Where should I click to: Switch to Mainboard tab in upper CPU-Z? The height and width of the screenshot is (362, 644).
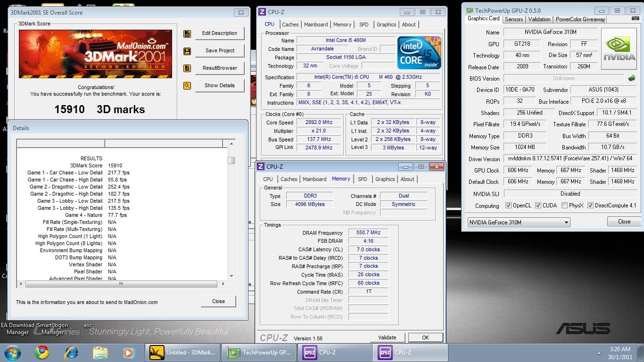[316, 25]
